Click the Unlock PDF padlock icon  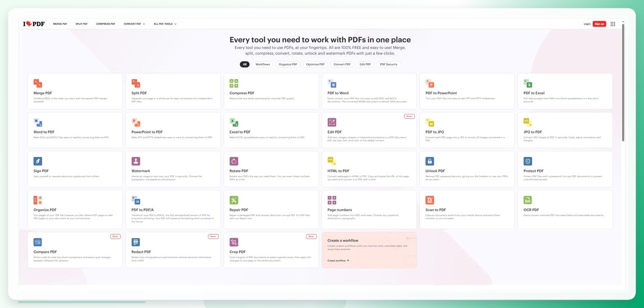(430, 161)
